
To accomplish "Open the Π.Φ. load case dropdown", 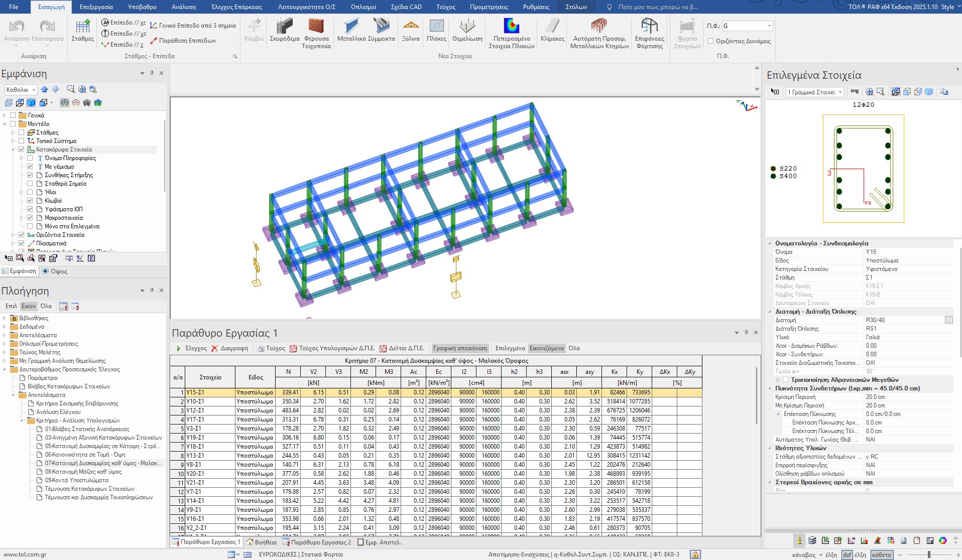I will (x=769, y=26).
